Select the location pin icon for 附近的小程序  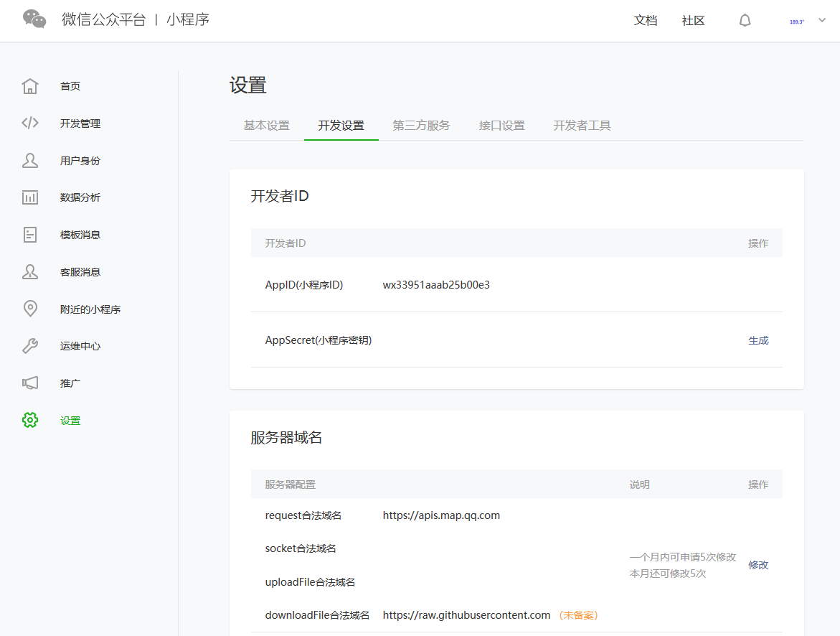[x=30, y=309]
